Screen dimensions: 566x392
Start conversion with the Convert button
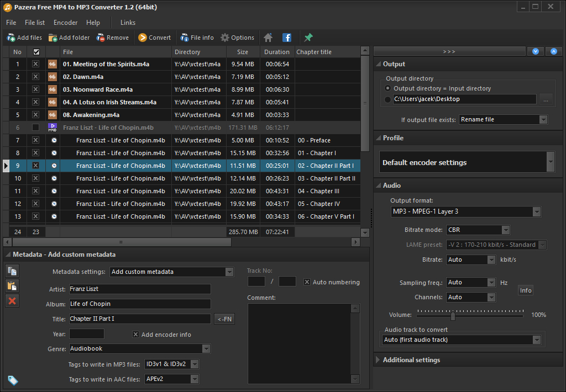[x=155, y=38]
